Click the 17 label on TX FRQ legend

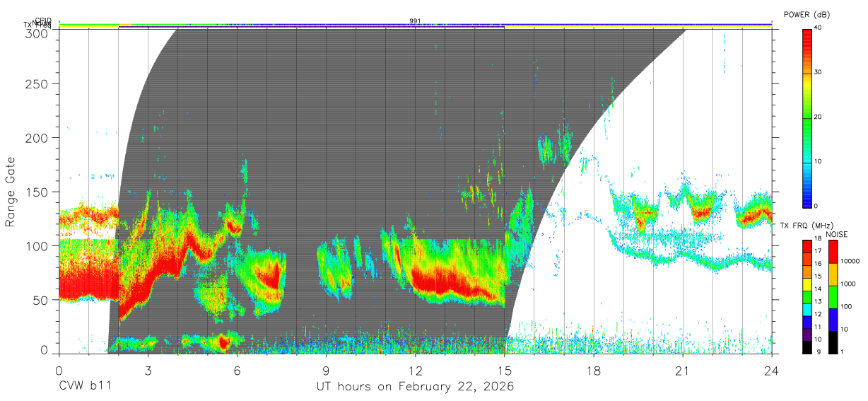pyautogui.click(x=818, y=251)
